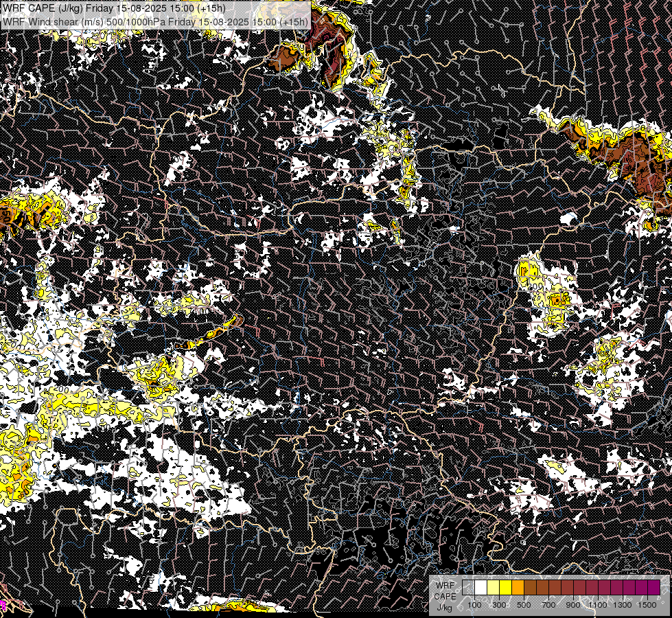The height and width of the screenshot is (618, 672).
Task: Select the bright yellow legend swatch
Action: pyautogui.click(x=505, y=587)
